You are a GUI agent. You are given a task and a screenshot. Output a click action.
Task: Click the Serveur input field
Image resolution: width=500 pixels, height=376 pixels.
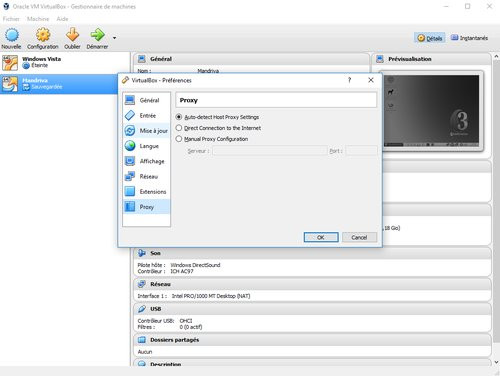[269, 151]
